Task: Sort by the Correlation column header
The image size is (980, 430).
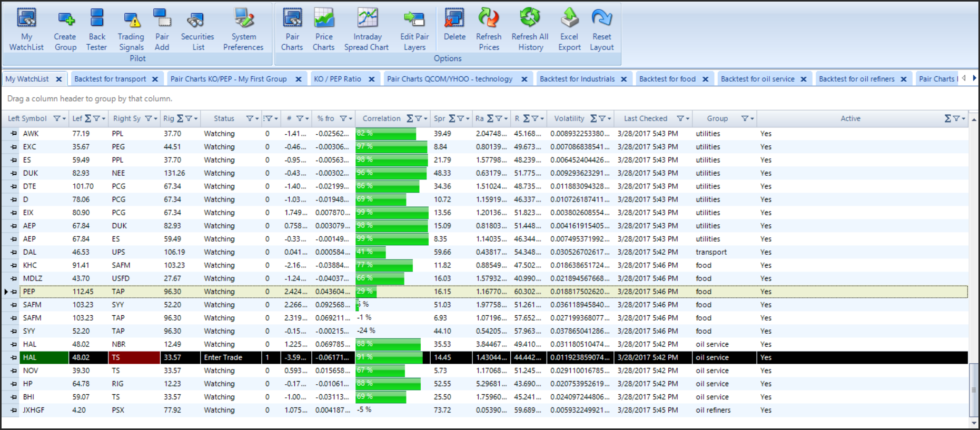Action: (x=381, y=118)
